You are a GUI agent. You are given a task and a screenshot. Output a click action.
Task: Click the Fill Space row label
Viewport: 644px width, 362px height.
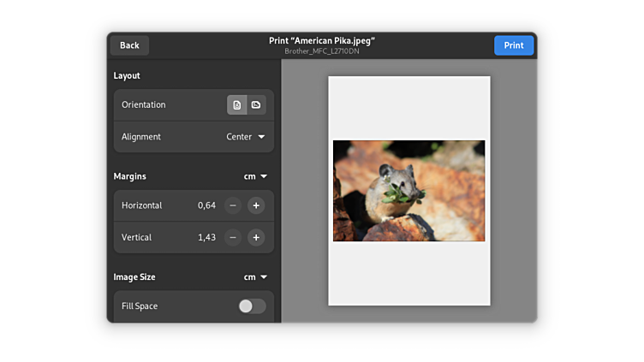tap(140, 306)
